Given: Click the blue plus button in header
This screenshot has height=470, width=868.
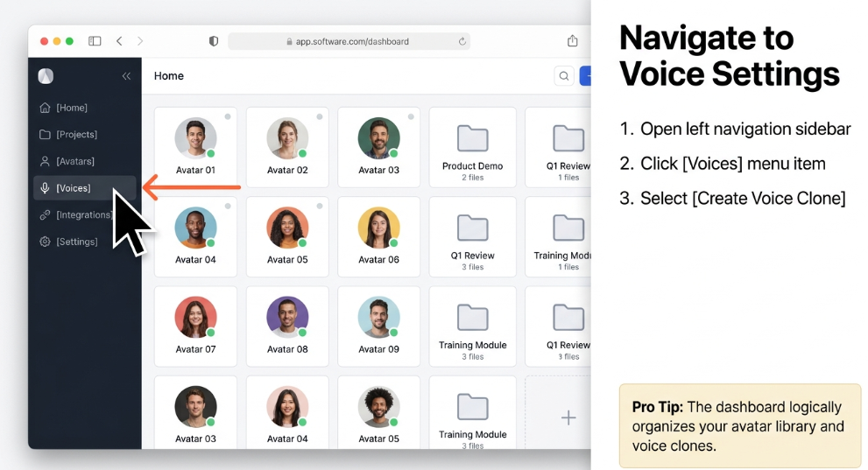Looking at the screenshot, I should [585, 76].
